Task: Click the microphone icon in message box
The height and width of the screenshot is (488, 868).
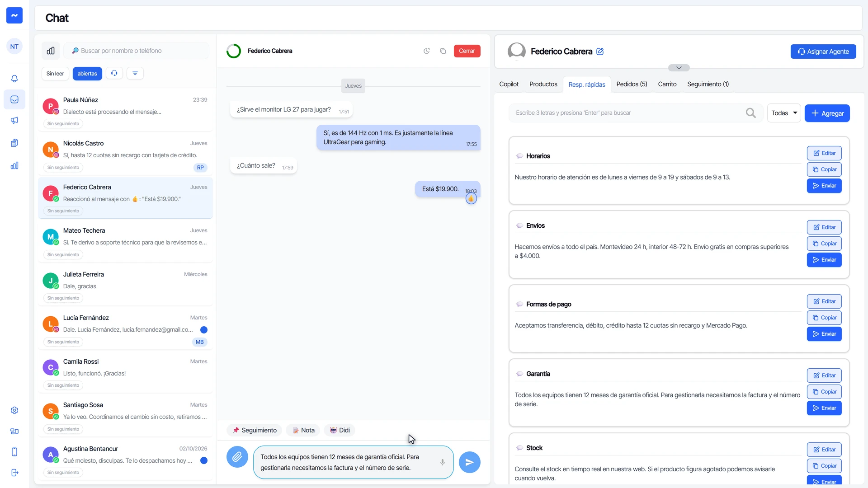Action: point(443,462)
